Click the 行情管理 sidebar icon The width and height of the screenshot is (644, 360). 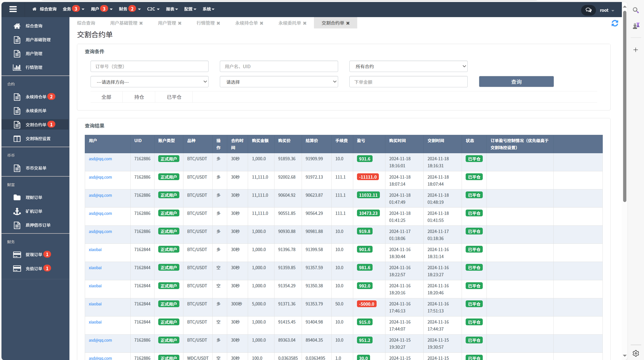(16, 67)
